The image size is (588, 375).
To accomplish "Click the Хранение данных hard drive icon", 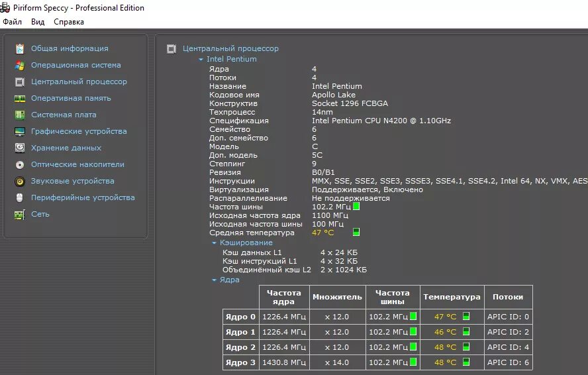I will [x=19, y=148].
